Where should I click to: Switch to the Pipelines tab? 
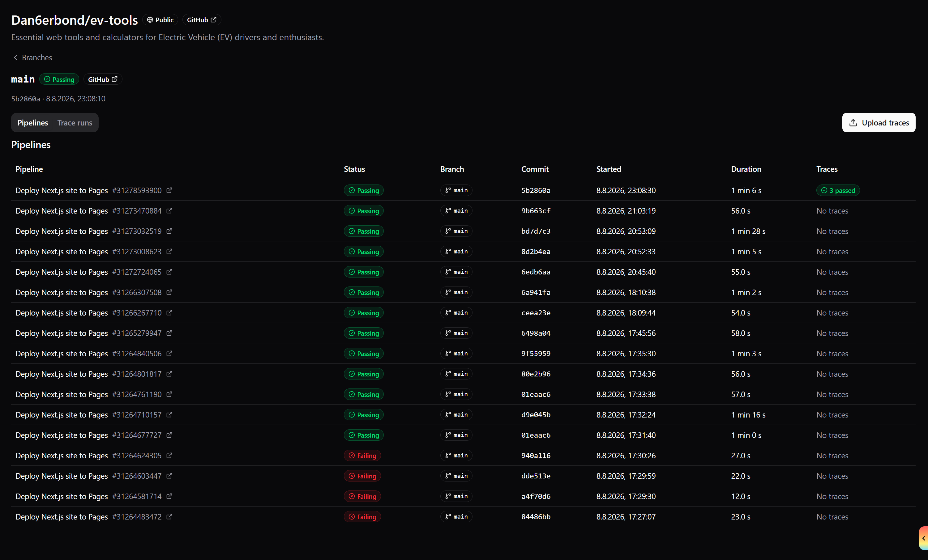click(x=33, y=123)
